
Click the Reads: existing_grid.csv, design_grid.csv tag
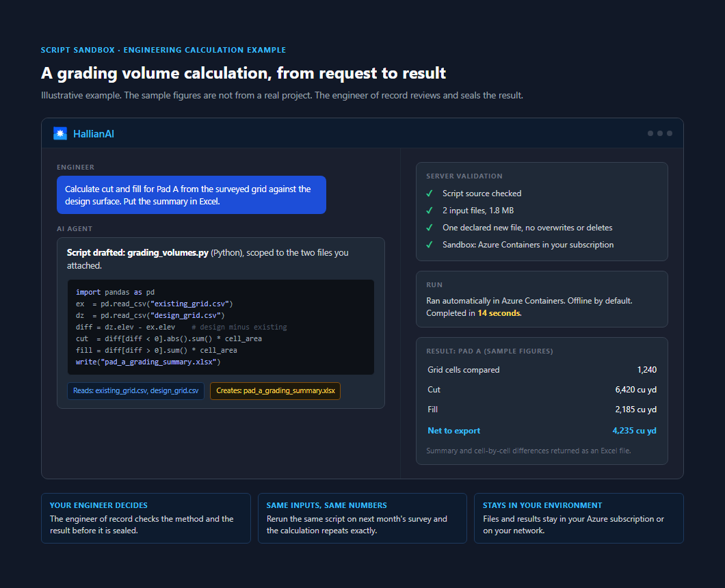point(135,390)
